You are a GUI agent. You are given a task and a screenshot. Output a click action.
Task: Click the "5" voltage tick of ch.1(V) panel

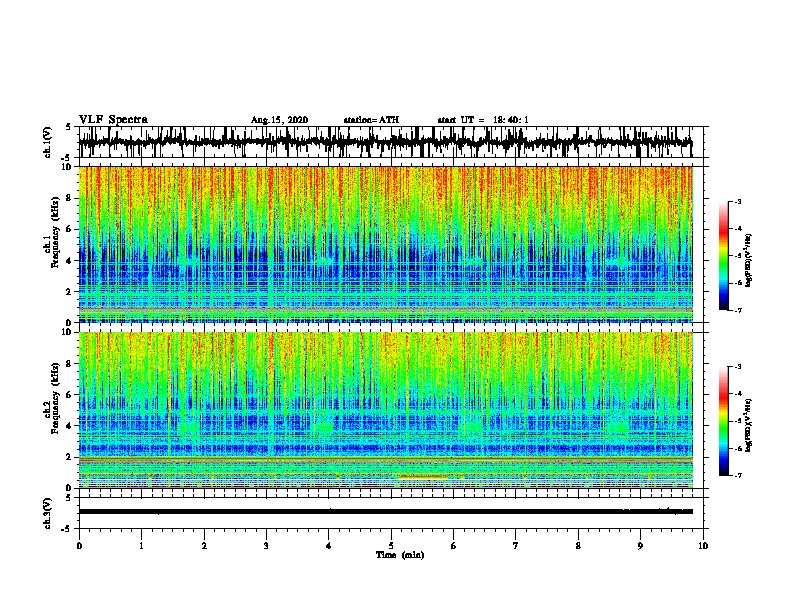(68, 127)
